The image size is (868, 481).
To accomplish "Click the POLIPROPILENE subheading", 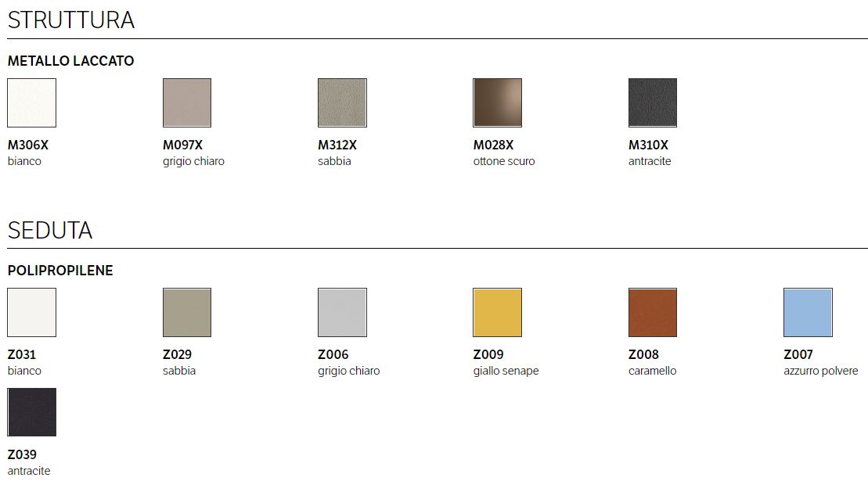I will (x=59, y=270).
